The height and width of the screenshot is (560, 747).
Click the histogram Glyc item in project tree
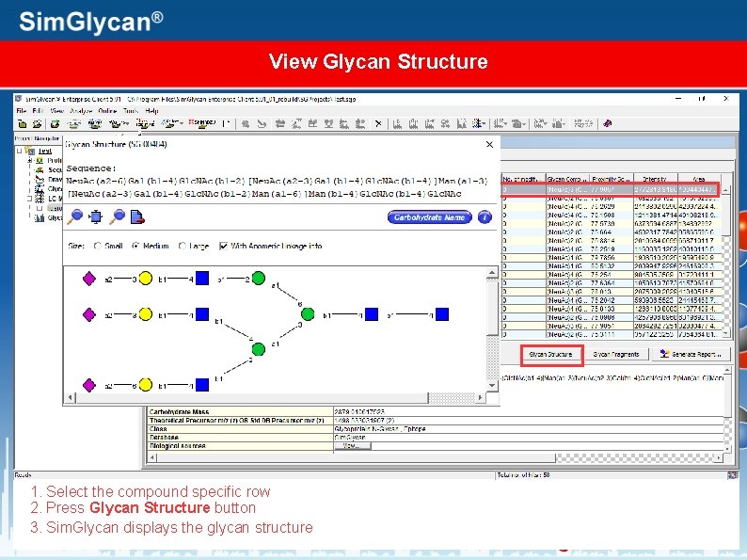pos(40,217)
